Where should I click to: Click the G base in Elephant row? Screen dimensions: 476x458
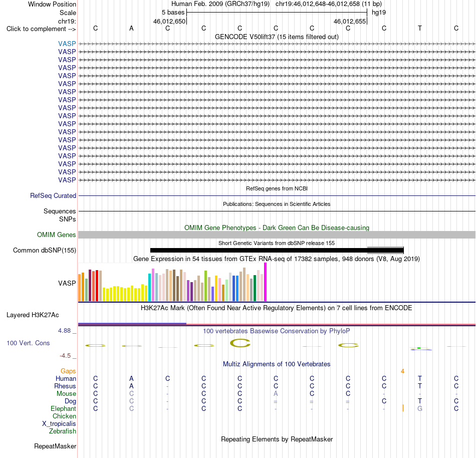(420, 408)
